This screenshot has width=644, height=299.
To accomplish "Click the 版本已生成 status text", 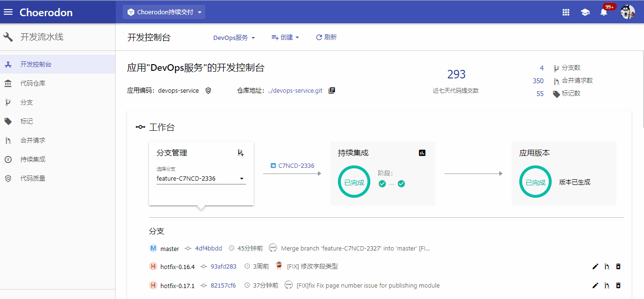I will [x=575, y=182].
